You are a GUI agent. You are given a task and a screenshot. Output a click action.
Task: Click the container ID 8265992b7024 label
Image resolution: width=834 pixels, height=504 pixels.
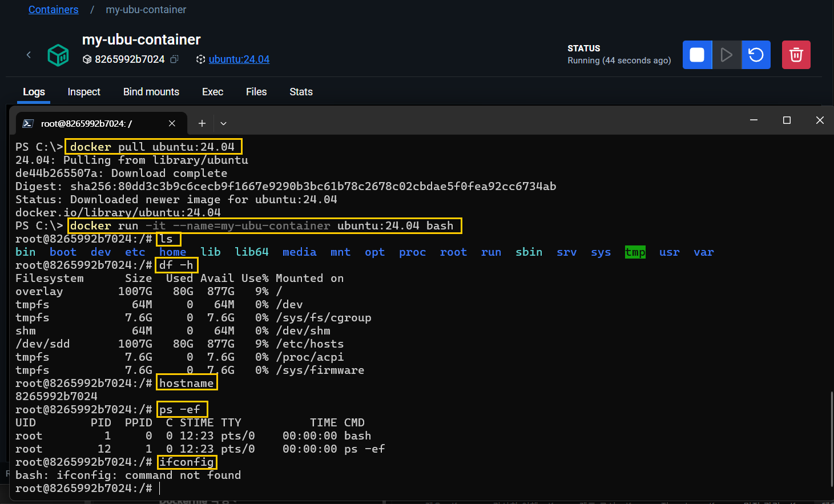coord(130,59)
